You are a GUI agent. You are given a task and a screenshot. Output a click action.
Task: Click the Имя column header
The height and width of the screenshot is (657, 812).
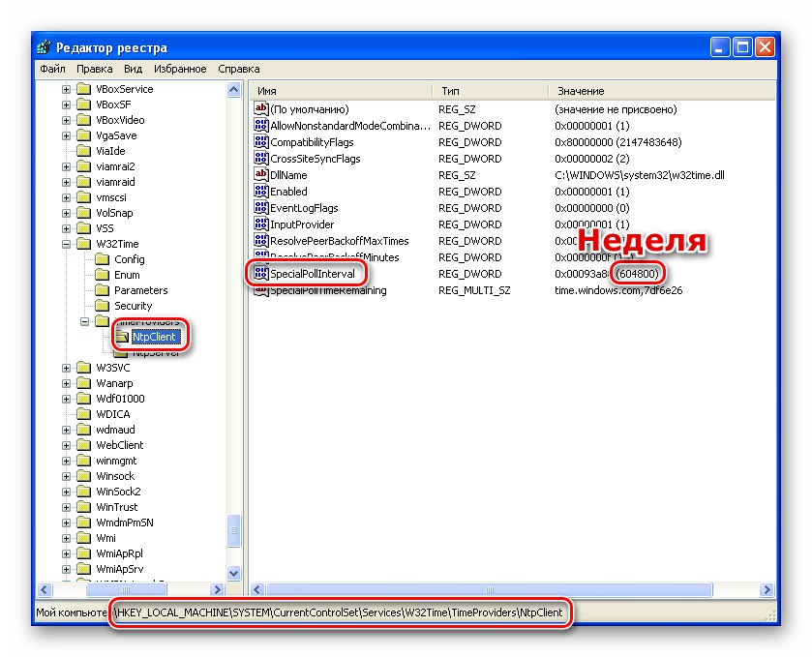342,91
